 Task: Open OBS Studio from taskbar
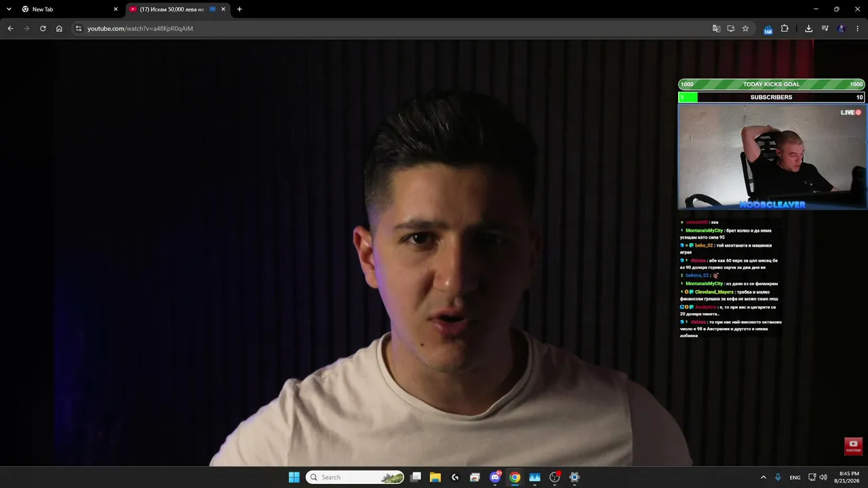click(x=555, y=477)
